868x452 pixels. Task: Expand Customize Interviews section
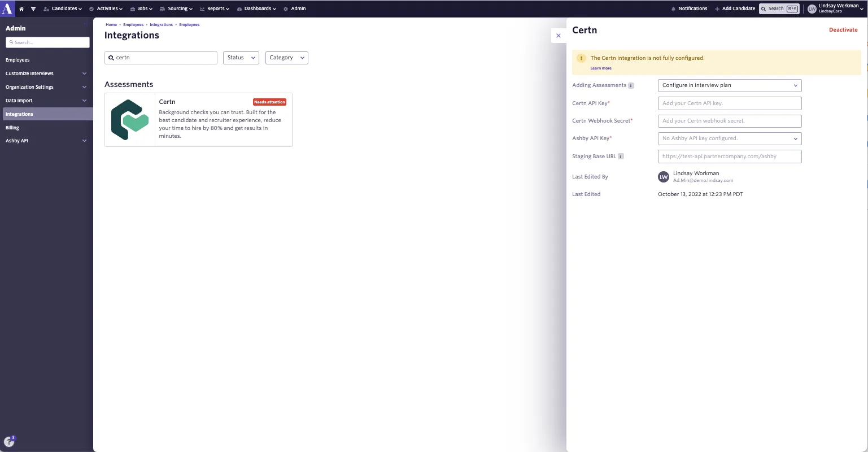point(46,73)
